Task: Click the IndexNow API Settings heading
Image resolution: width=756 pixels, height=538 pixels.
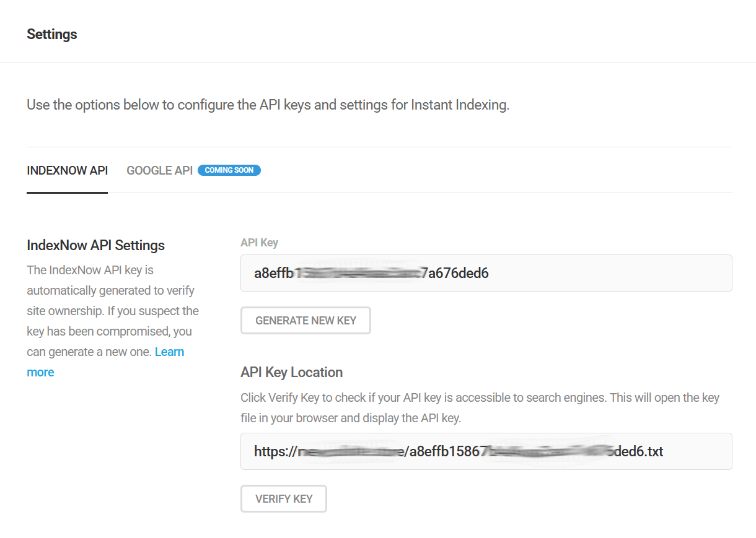Action: (95, 245)
